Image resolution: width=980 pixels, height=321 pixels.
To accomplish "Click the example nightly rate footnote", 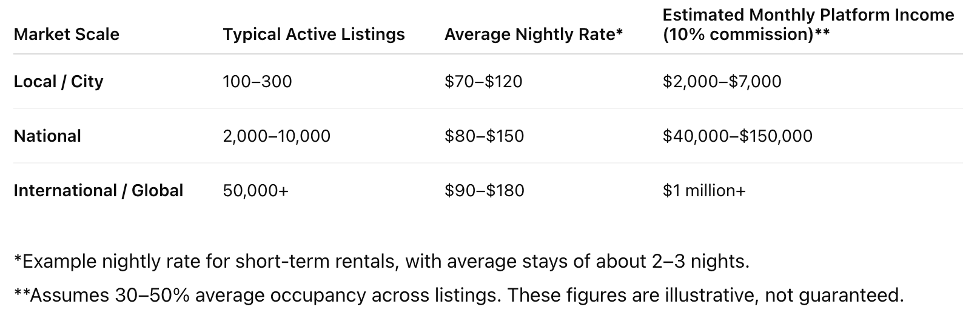I will click(381, 262).
